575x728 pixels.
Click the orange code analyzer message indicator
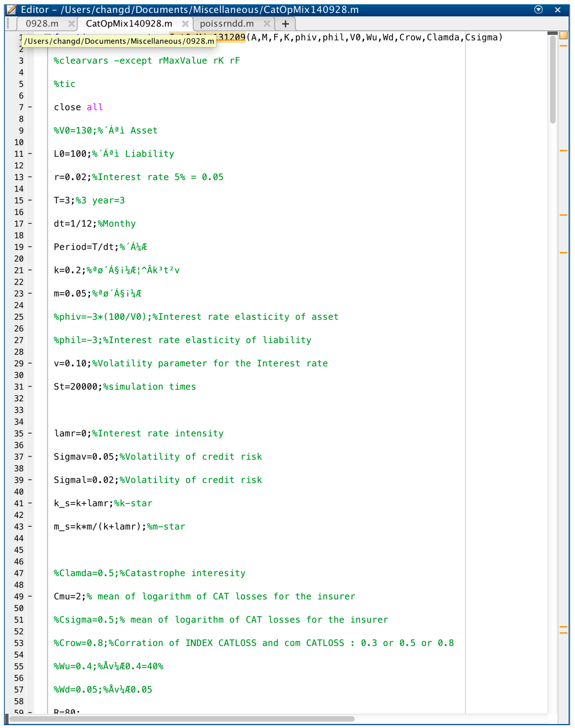coord(564,35)
